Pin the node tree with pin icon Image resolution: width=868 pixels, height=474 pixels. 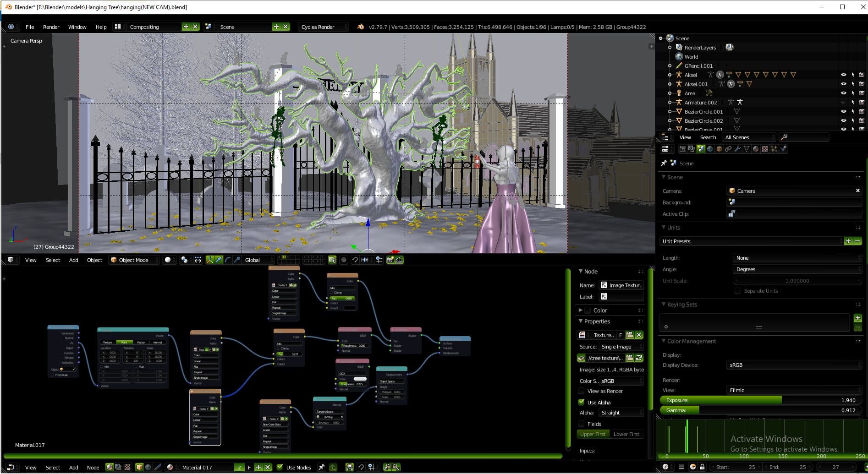(x=321, y=467)
